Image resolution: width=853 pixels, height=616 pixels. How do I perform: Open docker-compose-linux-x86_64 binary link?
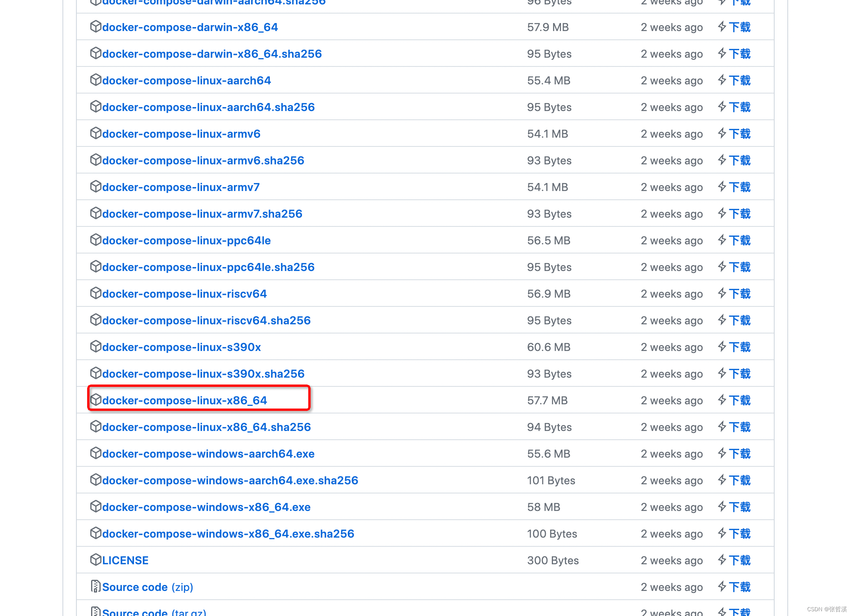tap(185, 400)
